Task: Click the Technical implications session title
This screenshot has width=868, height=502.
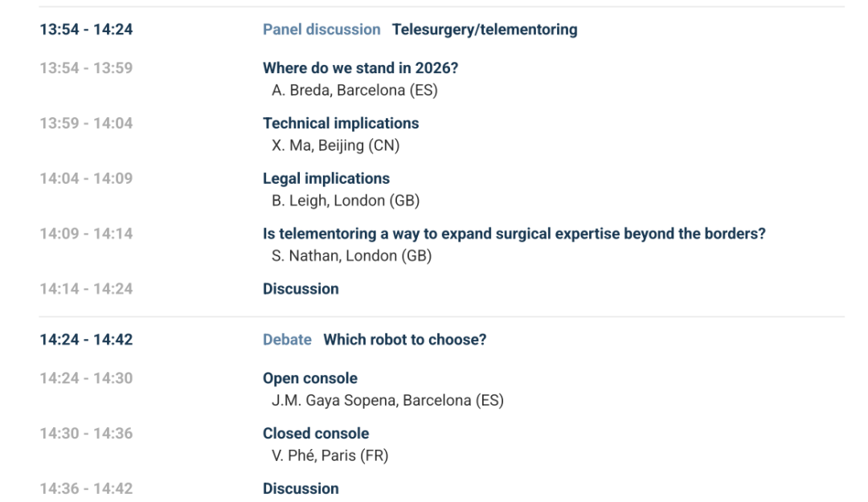Action: pos(341,124)
